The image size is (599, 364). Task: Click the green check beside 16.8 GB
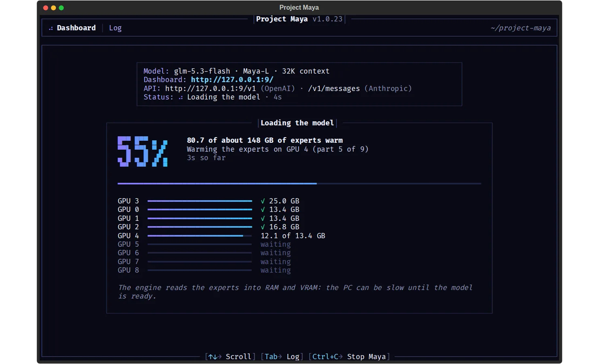click(263, 227)
